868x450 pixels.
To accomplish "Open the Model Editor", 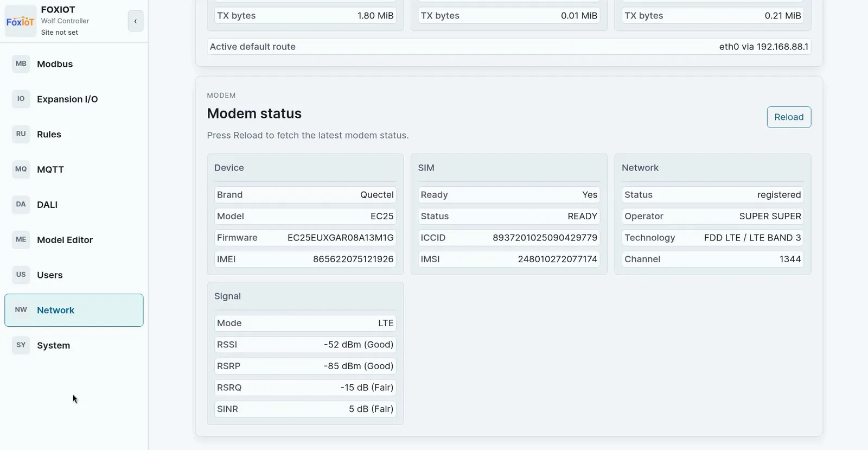I will (74, 240).
